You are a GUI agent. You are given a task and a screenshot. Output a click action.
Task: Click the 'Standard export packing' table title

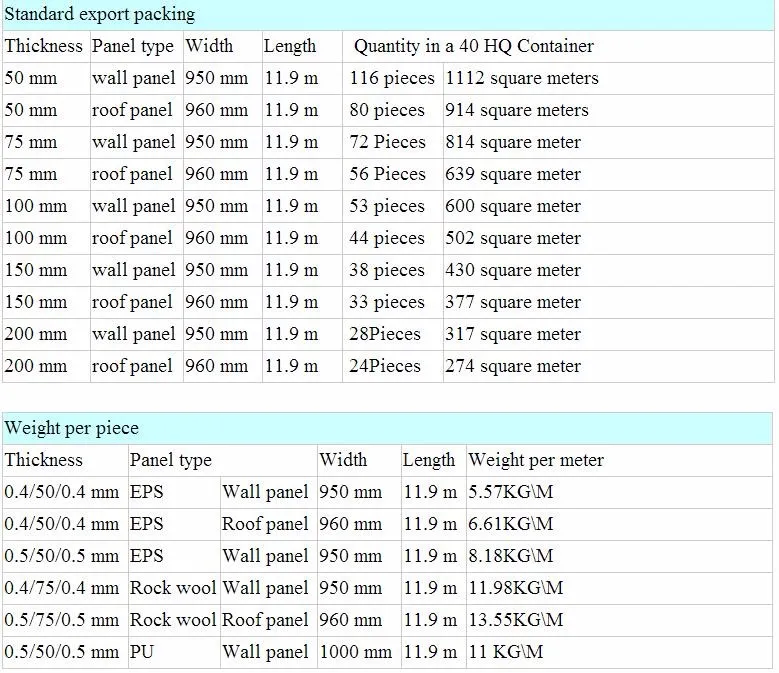100,14
